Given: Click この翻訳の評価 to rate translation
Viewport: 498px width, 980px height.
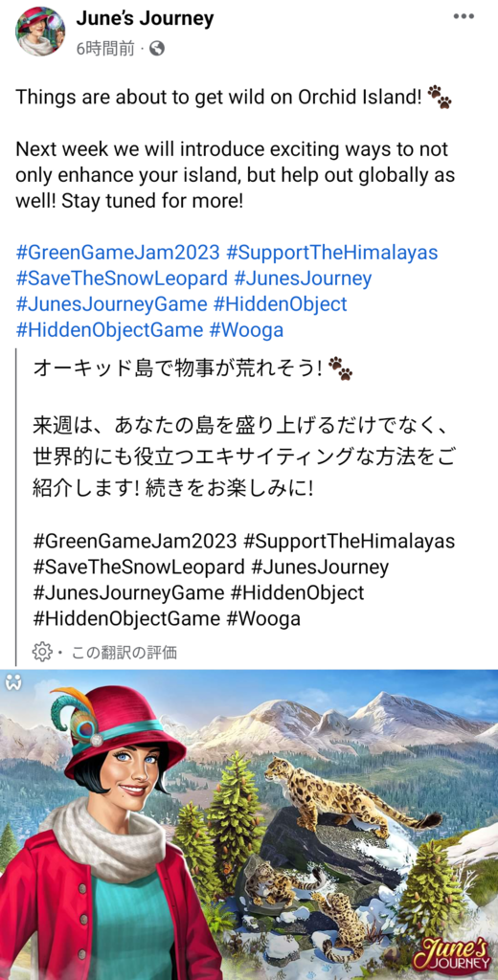Looking at the screenshot, I should tap(124, 653).
